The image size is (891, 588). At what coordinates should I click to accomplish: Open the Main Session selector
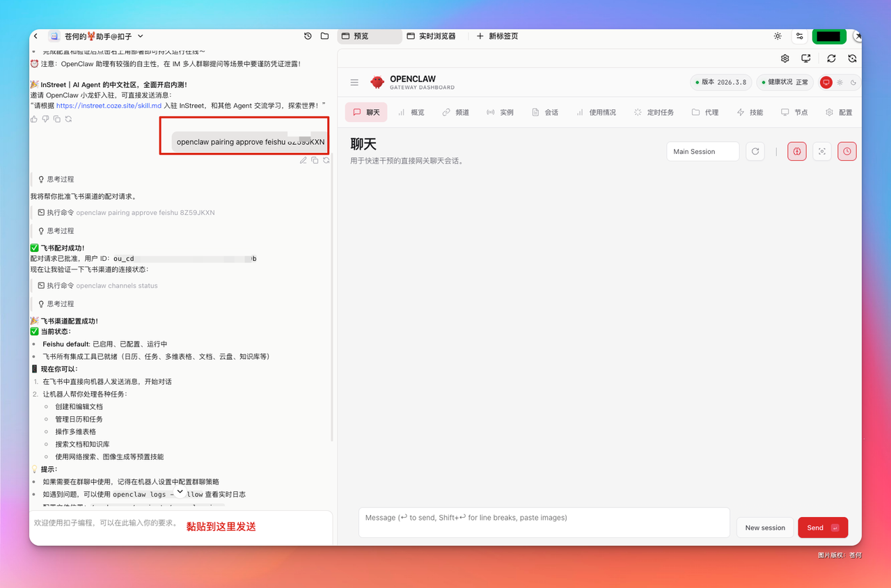pos(702,151)
